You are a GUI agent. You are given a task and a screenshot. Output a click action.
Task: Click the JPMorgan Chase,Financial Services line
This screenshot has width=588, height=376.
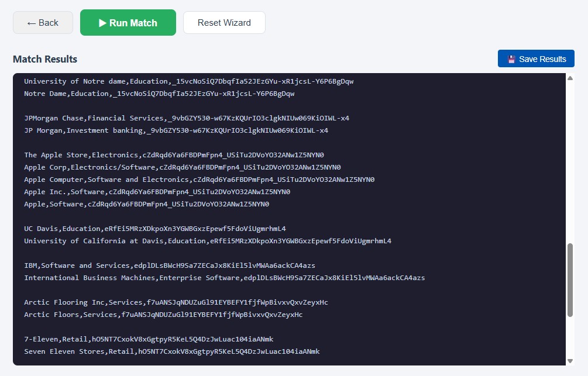click(187, 118)
